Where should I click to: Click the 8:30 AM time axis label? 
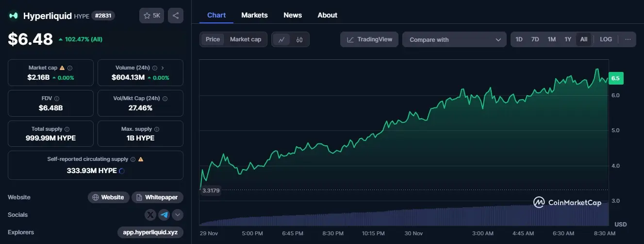(605, 233)
